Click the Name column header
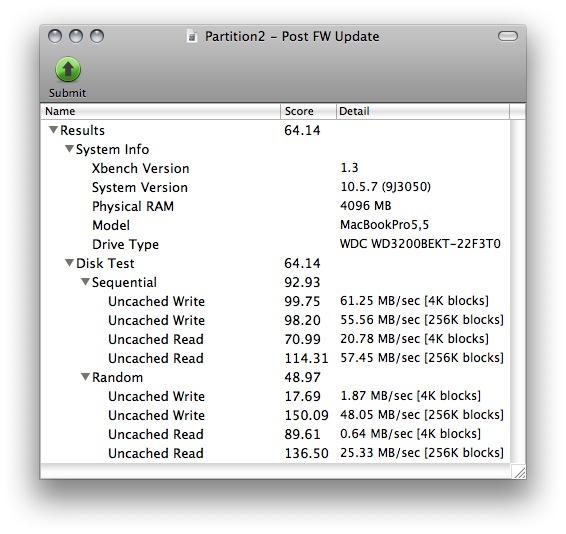566x534 pixels. click(x=161, y=111)
